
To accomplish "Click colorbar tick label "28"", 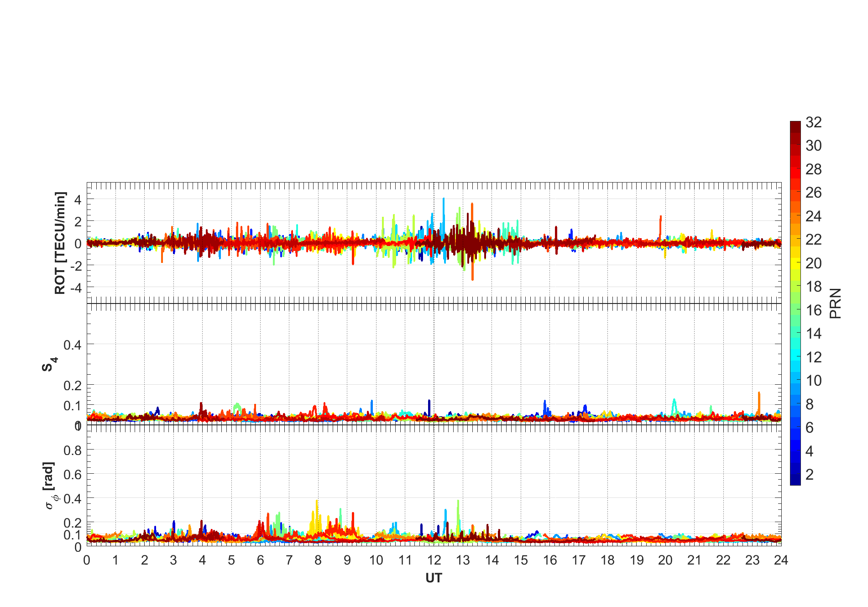I will tap(814, 169).
